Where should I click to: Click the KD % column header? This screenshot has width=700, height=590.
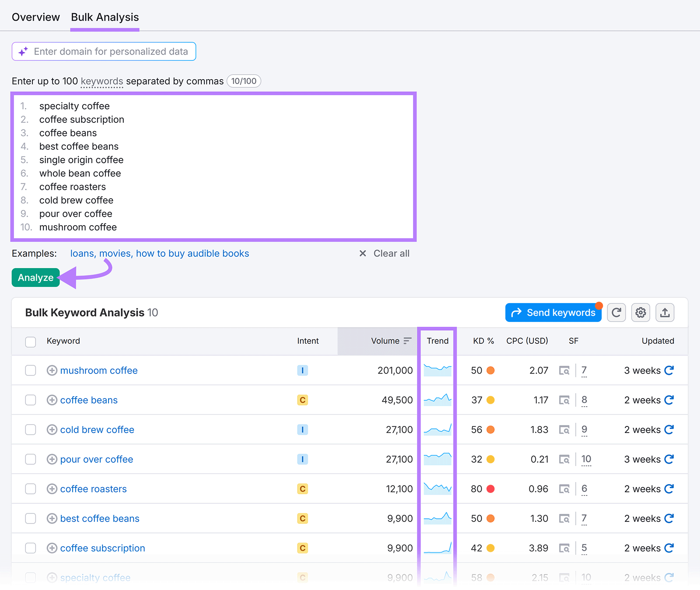(x=483, y=341)
